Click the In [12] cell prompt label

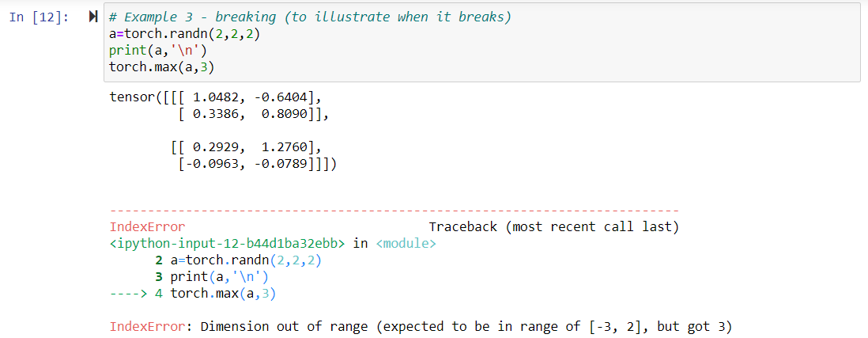coord(39,17)
